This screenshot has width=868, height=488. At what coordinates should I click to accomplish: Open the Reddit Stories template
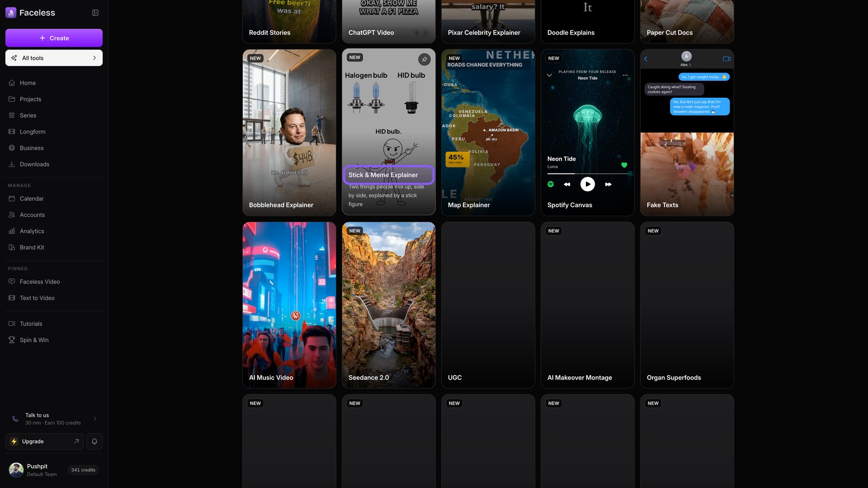(x=289, y=22)
